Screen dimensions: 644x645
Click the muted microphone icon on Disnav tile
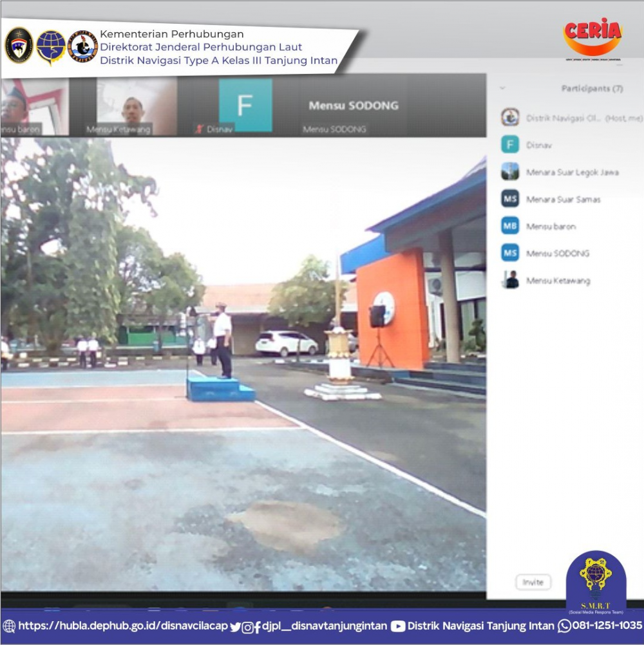coord(200,129)
